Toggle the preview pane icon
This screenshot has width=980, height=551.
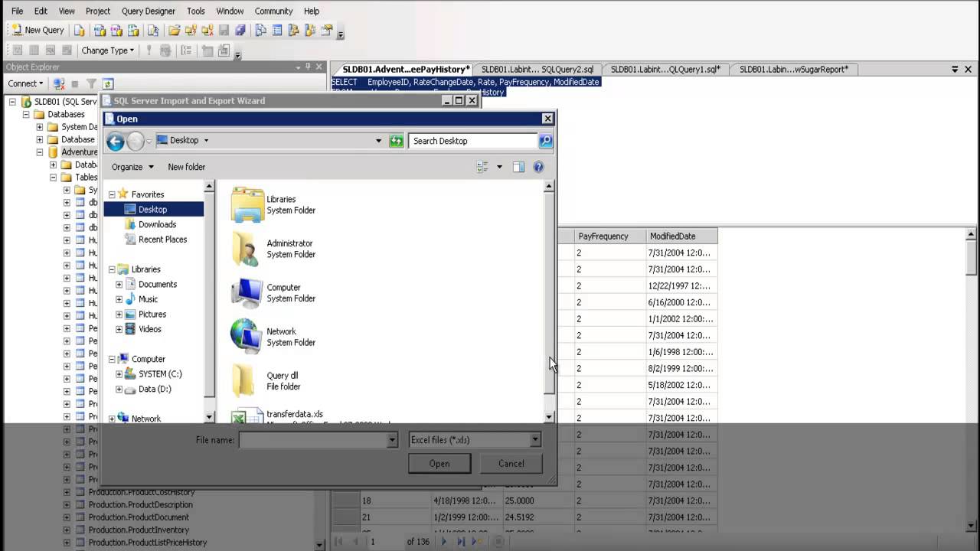[x=518, y=167]
